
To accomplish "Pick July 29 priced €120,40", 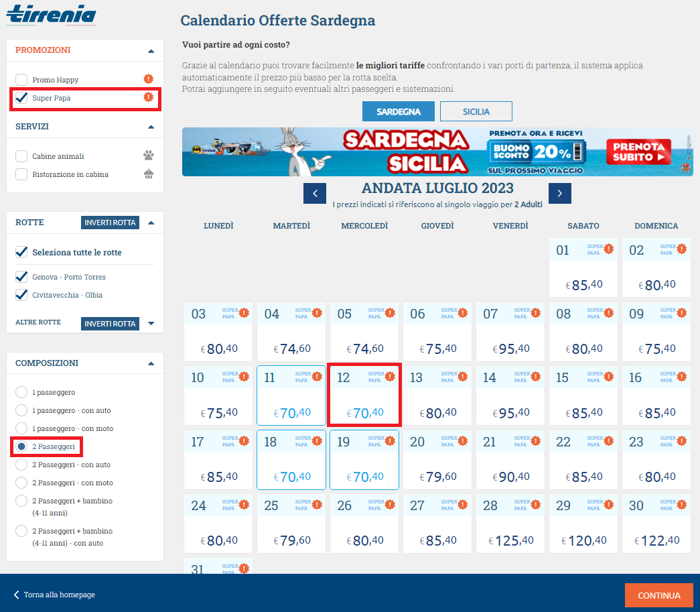I will click(583, 524).
